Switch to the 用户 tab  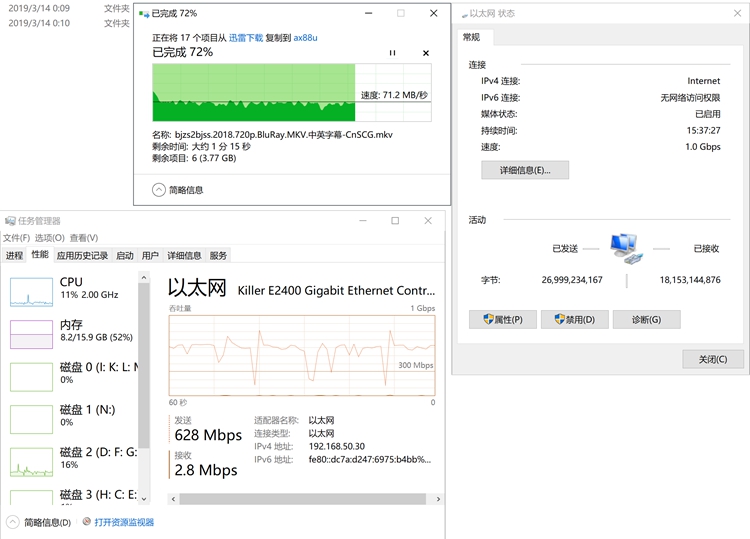coord(150,255)
